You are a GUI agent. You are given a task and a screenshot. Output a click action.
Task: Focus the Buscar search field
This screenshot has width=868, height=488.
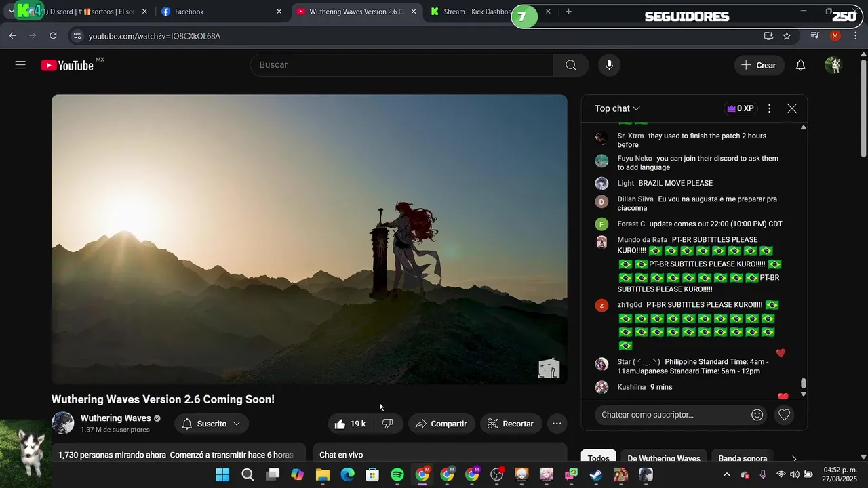click(x=402, y=65)
